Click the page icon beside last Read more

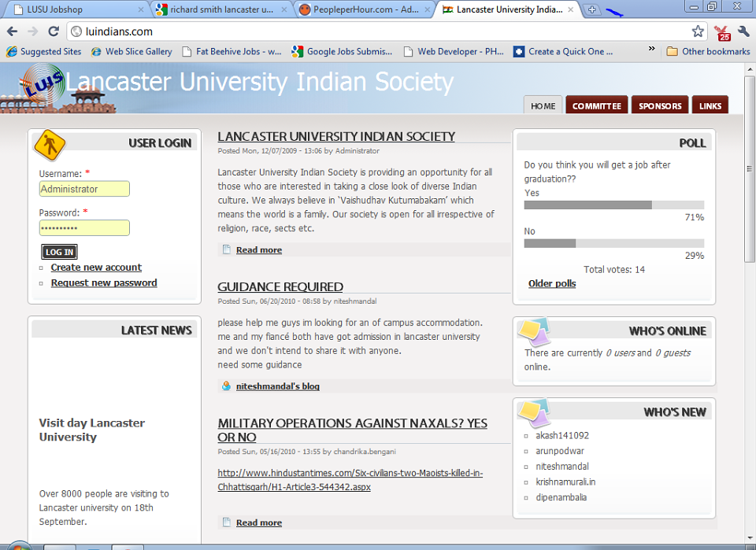pos(226,522)
